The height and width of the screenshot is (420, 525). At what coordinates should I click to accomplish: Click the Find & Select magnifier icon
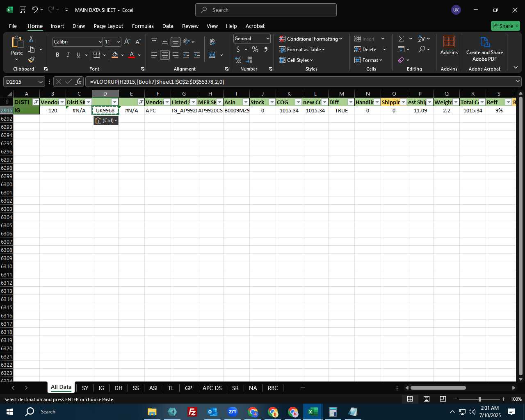click(x=422, y=49)
